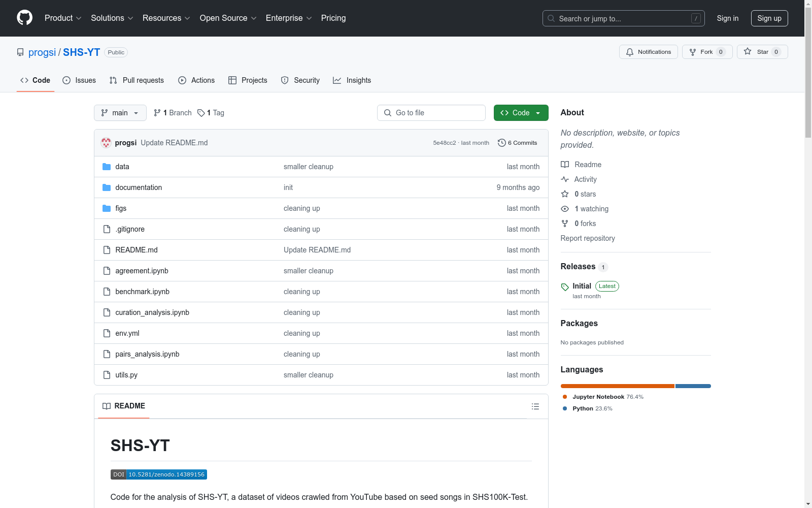Click the Readme book icon in About
The width and height of the screenshot is (812, 508).
point(565,165)
